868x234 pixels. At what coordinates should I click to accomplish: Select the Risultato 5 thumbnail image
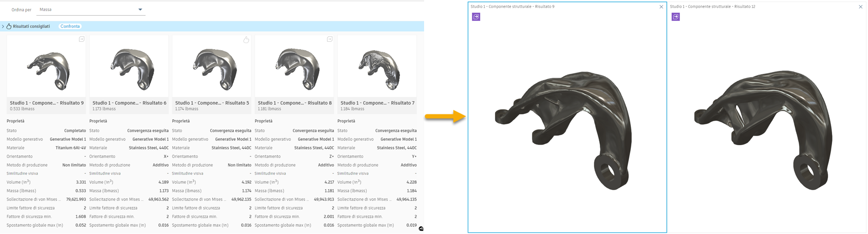click(212, 66)
